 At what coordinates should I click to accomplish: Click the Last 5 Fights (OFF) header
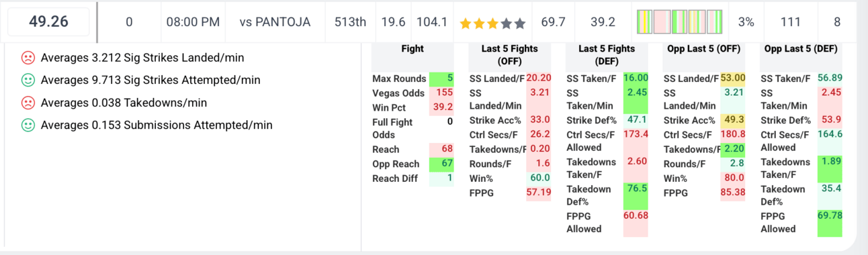click(x=510, y=55)
